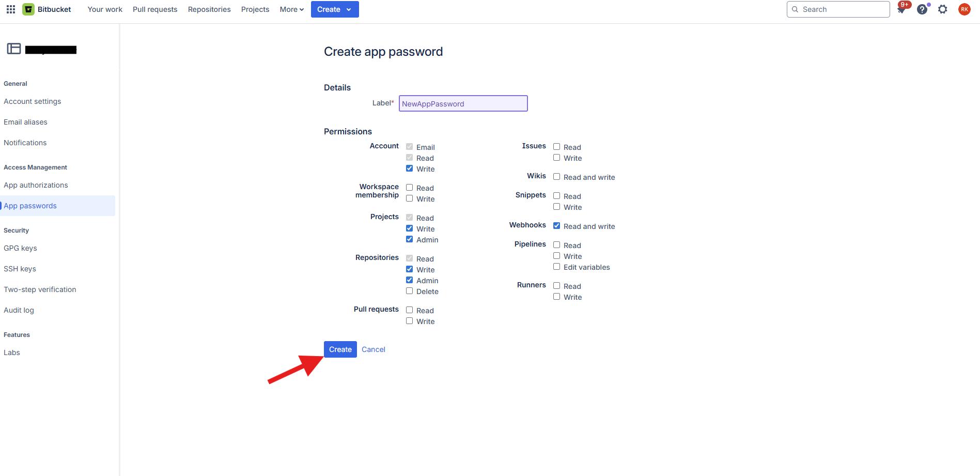This screenshot has height=476, width=980.
Task: Go to Account settings
Action: (x=33, y=101)
